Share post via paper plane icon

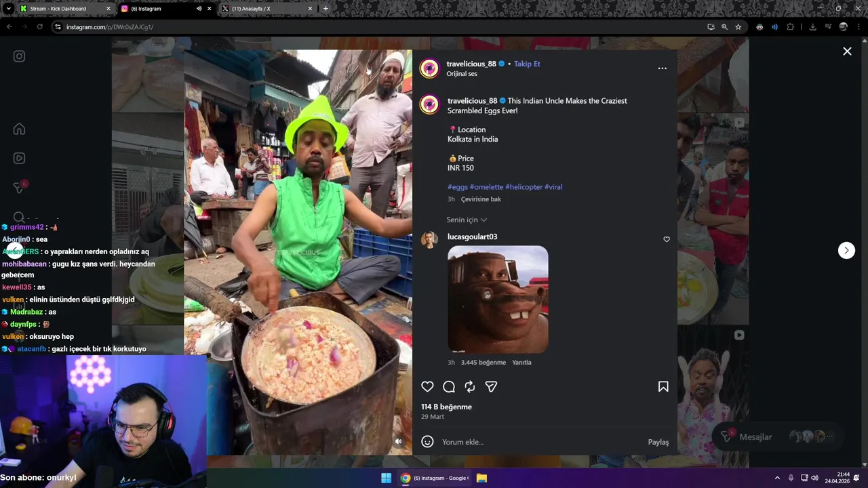click(492, 386)
